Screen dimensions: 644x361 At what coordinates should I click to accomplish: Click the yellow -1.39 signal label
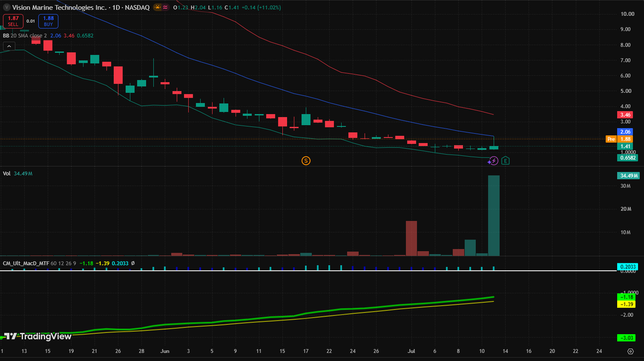pos(627,304)
